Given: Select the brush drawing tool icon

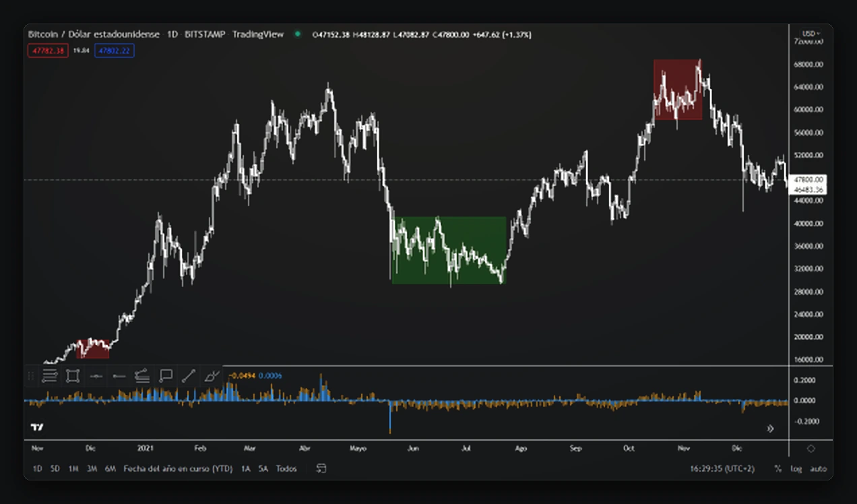Looking at the screenshot, I should click(212, 376).
